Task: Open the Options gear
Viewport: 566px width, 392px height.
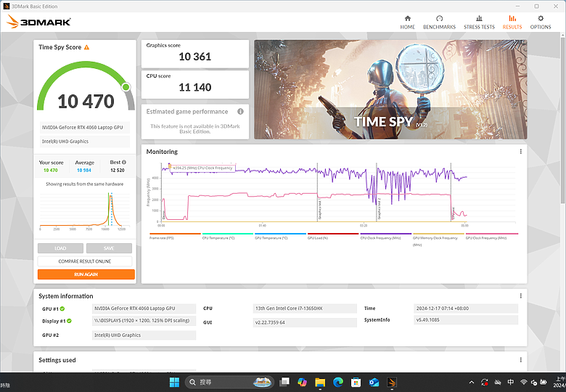Action: [541, 18]
